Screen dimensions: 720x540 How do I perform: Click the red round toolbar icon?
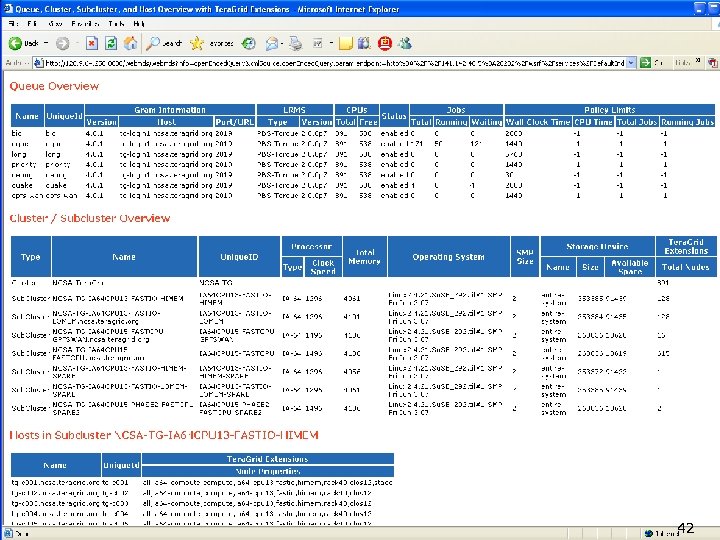coord(385,44)
